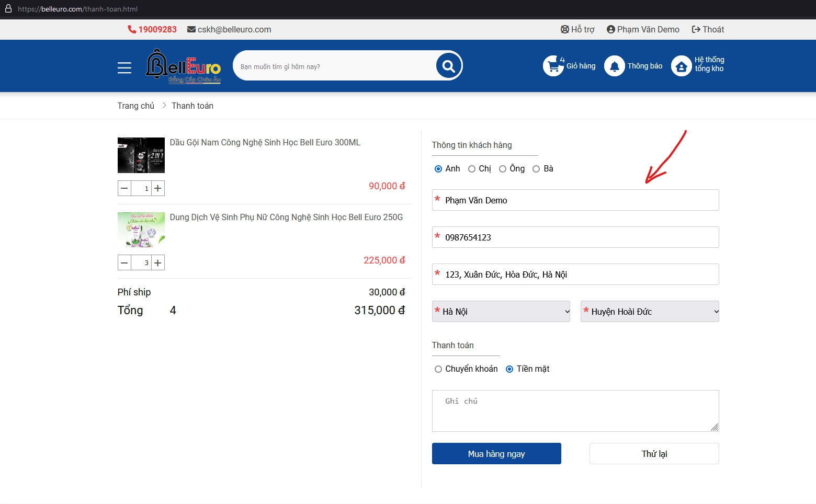
Task: Choose Chuyển khoản payment method
Action: [x=438, y=369]
